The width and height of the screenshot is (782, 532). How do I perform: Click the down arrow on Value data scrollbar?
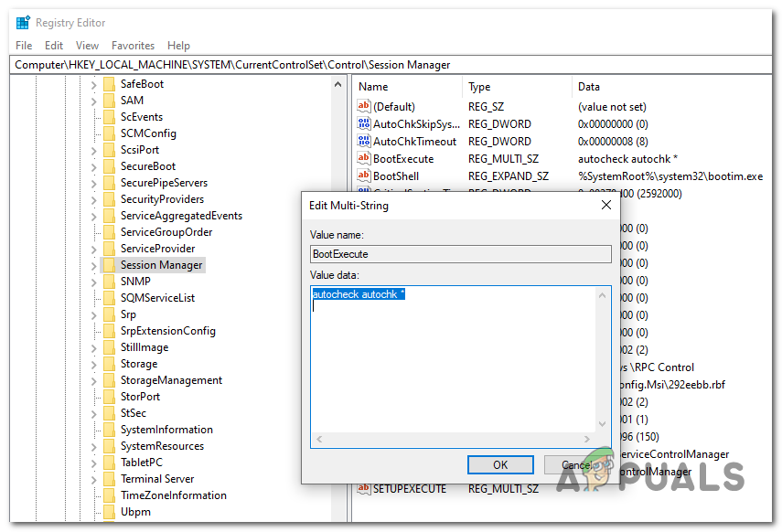602,423
